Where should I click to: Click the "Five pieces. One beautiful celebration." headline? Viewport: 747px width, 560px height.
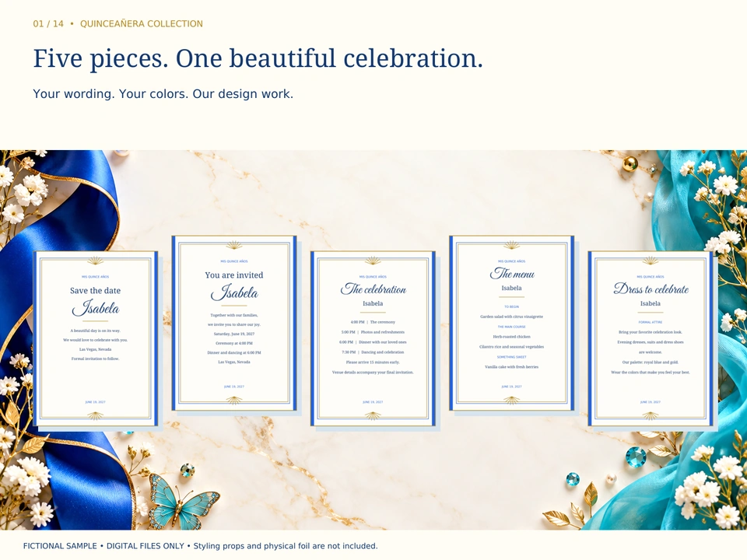point(258,59)
